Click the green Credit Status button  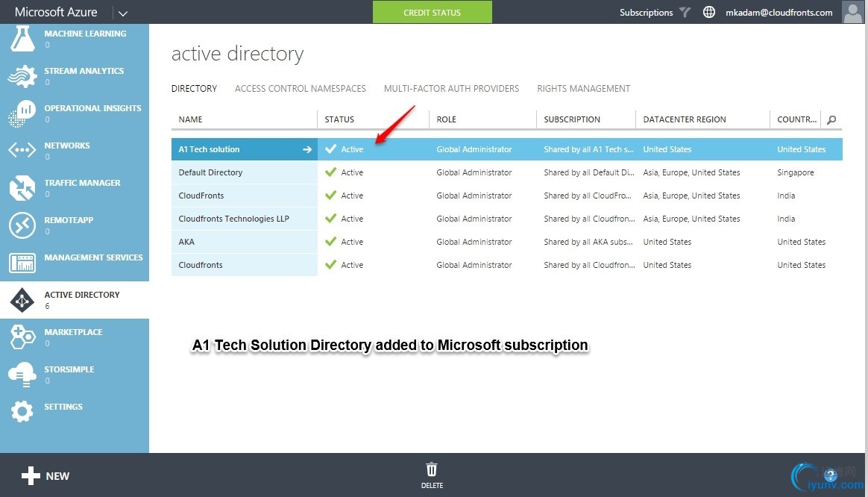[x=432, y=12]
